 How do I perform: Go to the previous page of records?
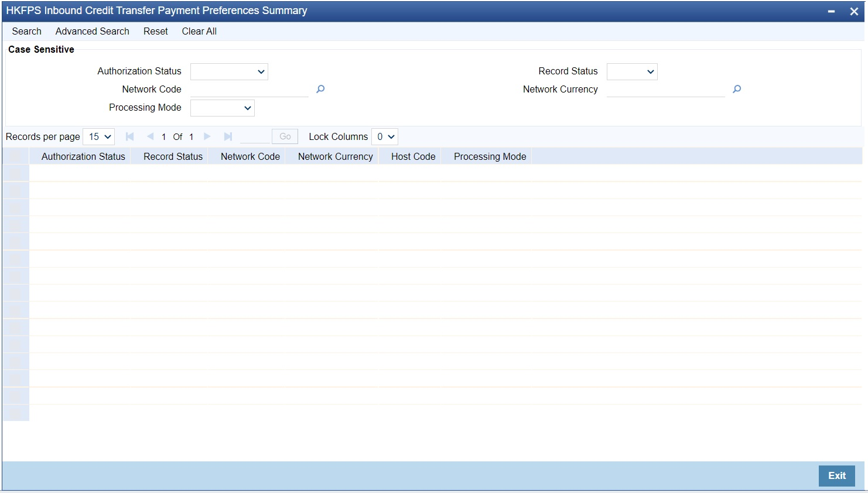click(150, 136)
